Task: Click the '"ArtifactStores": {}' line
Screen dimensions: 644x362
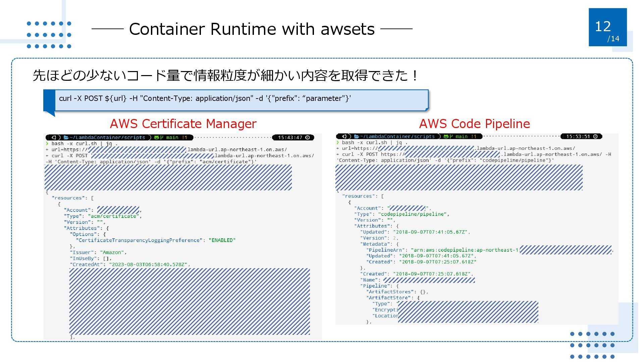Action: pyautogui.click(x=397, y=292)
